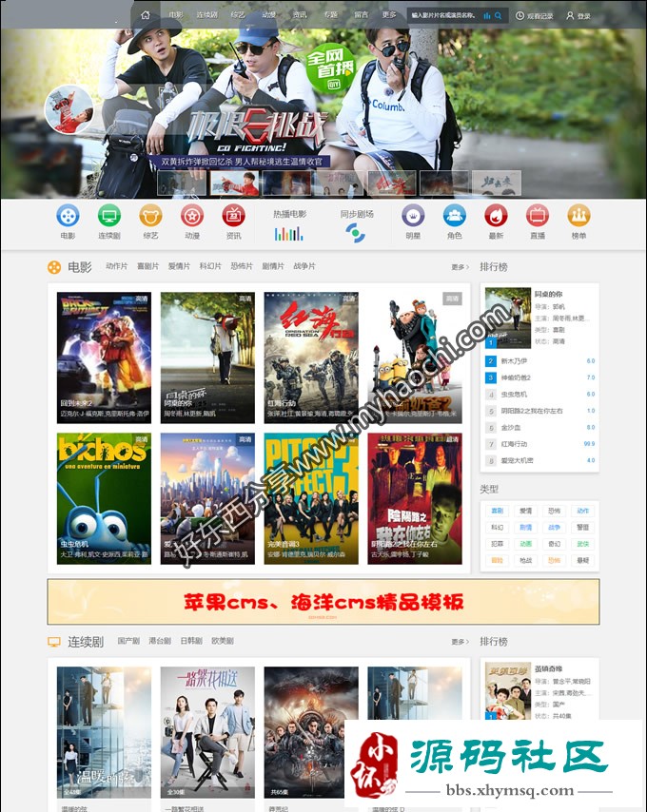Open 电影 in the top navigation
This screenshot has width=647, height=812.
[176, 15]
